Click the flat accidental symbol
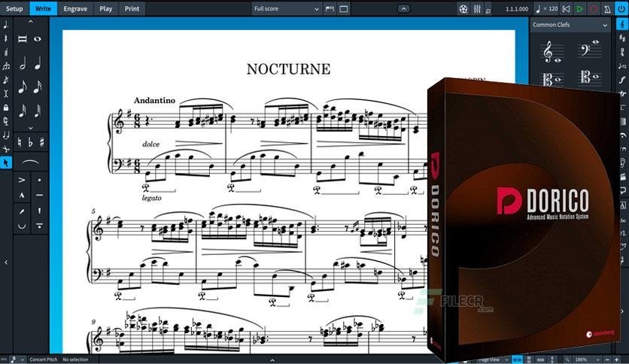629x364 pixels. (29, 141)
